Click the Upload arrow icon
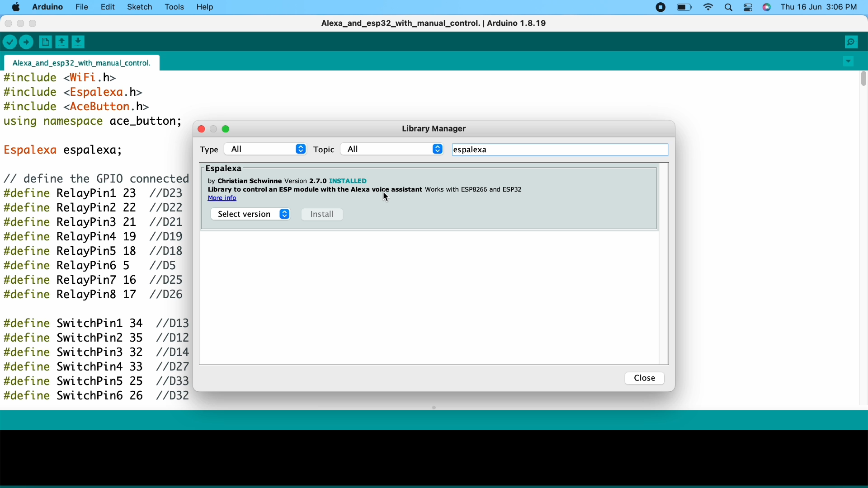 (27, 42)
